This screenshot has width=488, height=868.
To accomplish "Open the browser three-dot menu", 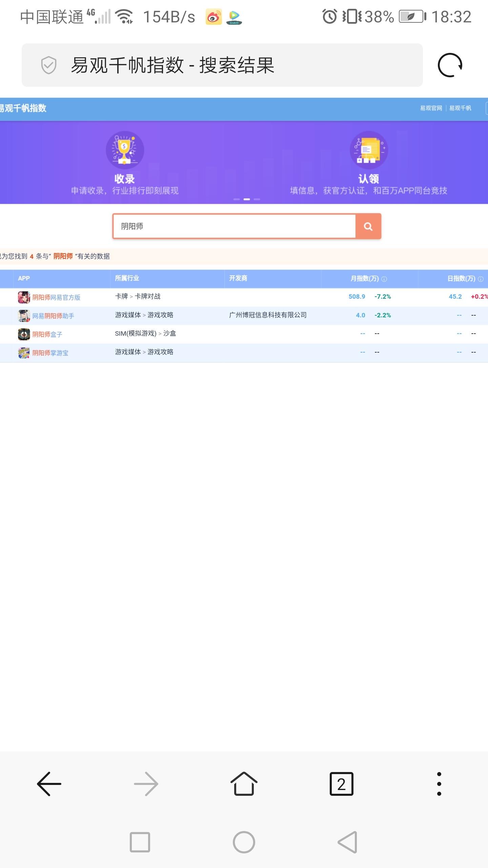I will pos(439,784).
